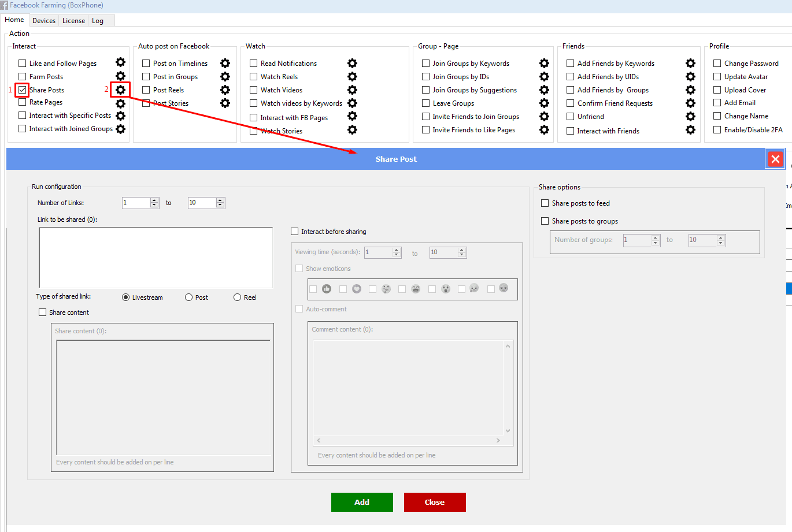This screenshot has width=792, height=532.
Task: Check Invite Friends to Like Pages
Action: [x=425, y=129]
